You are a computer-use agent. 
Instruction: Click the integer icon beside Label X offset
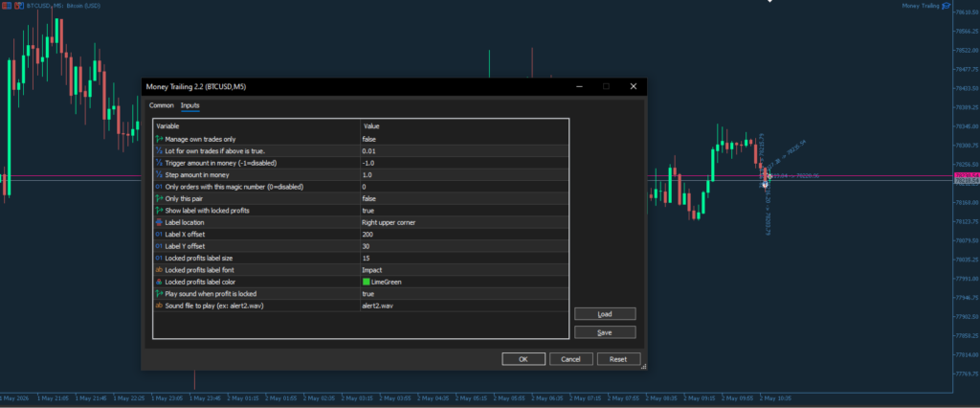[x=159, y=234]
